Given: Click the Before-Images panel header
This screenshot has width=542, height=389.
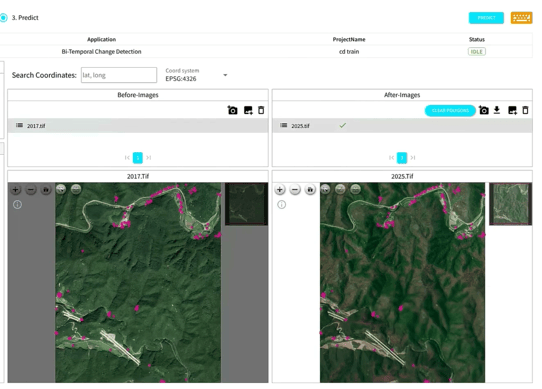Looking at the screenshot, I should (x=138, y=95).
